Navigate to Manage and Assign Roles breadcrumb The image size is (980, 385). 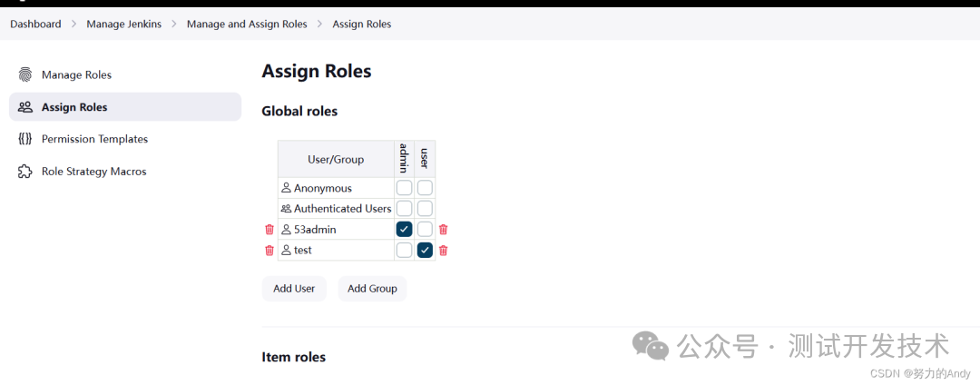pos(247,25)
